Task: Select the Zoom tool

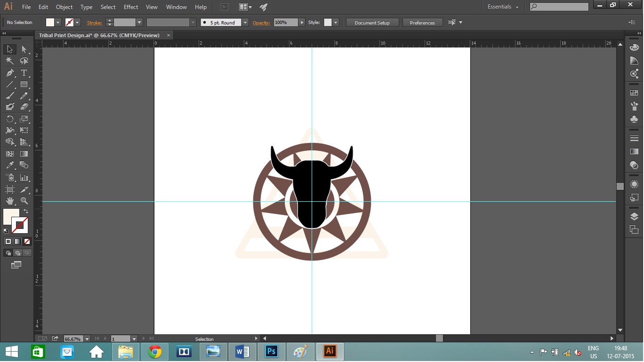Action: click(x=24, y=201)
